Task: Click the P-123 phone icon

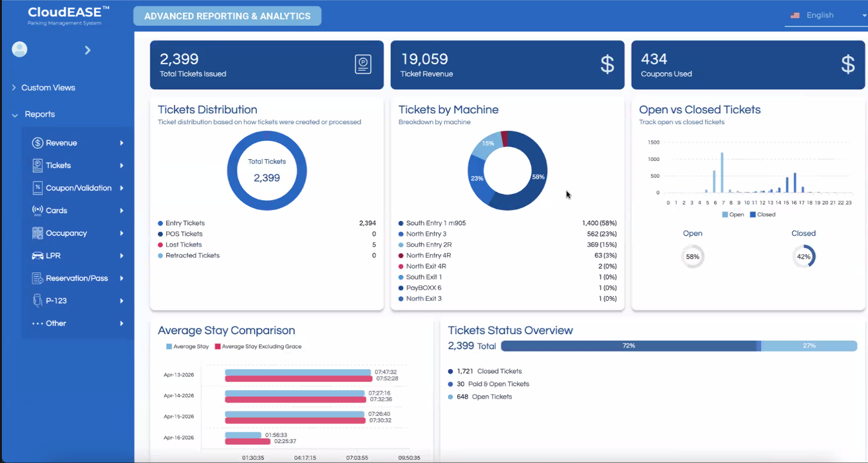Action: click(x=37, y=301)
